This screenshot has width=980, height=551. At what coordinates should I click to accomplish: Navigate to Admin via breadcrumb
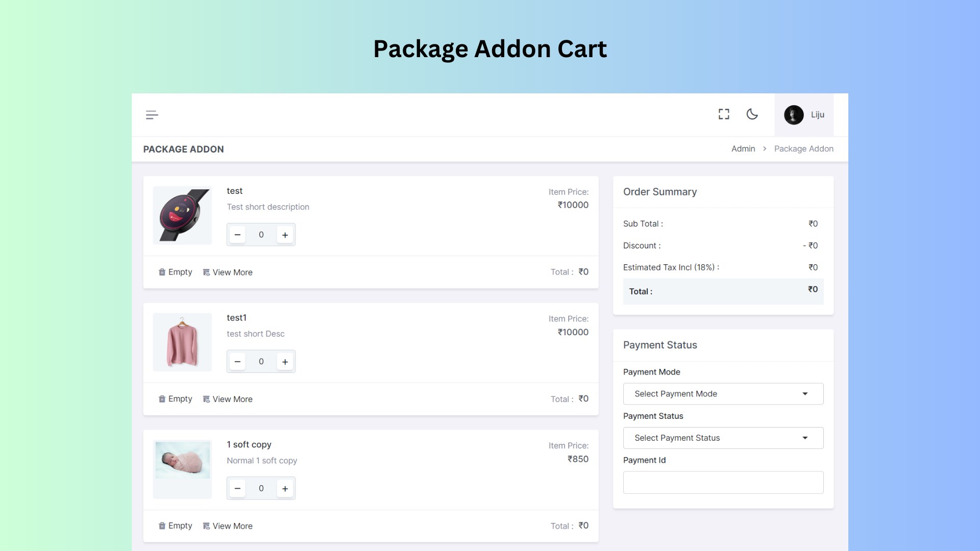pyautogui.click(x=743, y=148)
